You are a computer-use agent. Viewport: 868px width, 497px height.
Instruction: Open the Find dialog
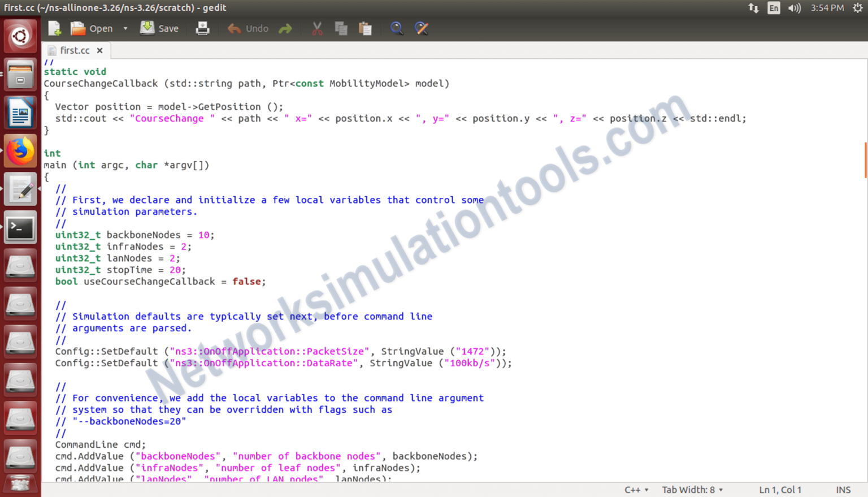point(397,28)
